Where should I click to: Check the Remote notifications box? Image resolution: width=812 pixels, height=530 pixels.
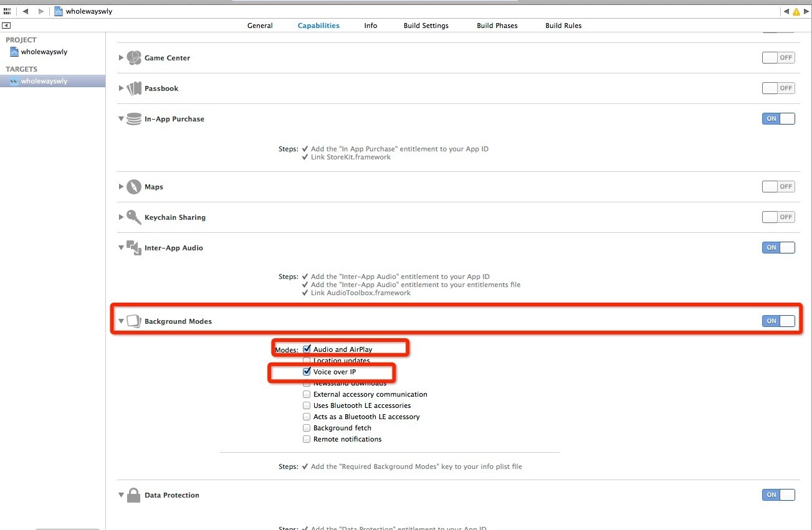tap(307, 439)
